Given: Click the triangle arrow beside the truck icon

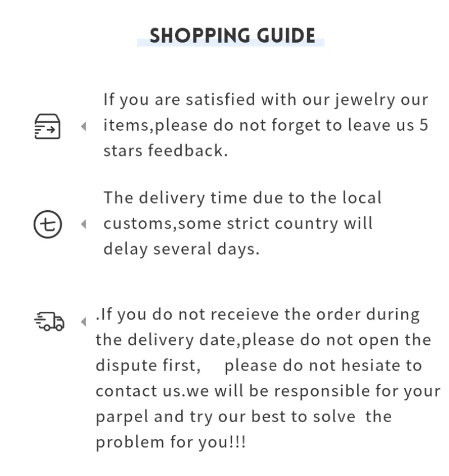Looking at the screenshot, I should click(84, 322).
